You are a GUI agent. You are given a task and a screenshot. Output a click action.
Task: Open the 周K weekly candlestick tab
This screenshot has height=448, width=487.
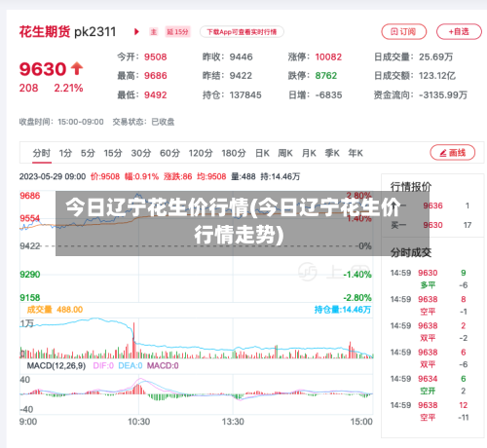(x=285, y=153)
